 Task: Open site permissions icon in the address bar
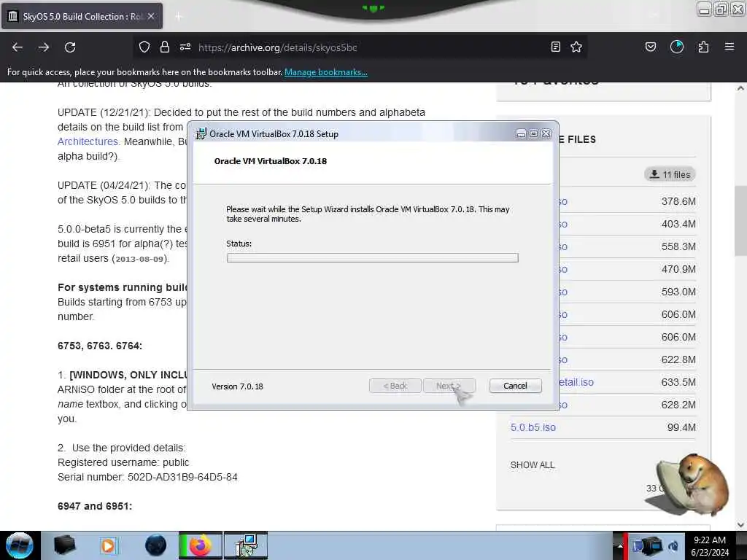185,47
